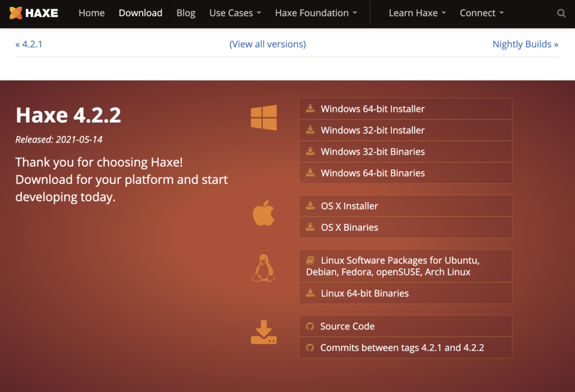Open the Source Code link
Screen dimensions: 575x392
[x=405, y=326]
